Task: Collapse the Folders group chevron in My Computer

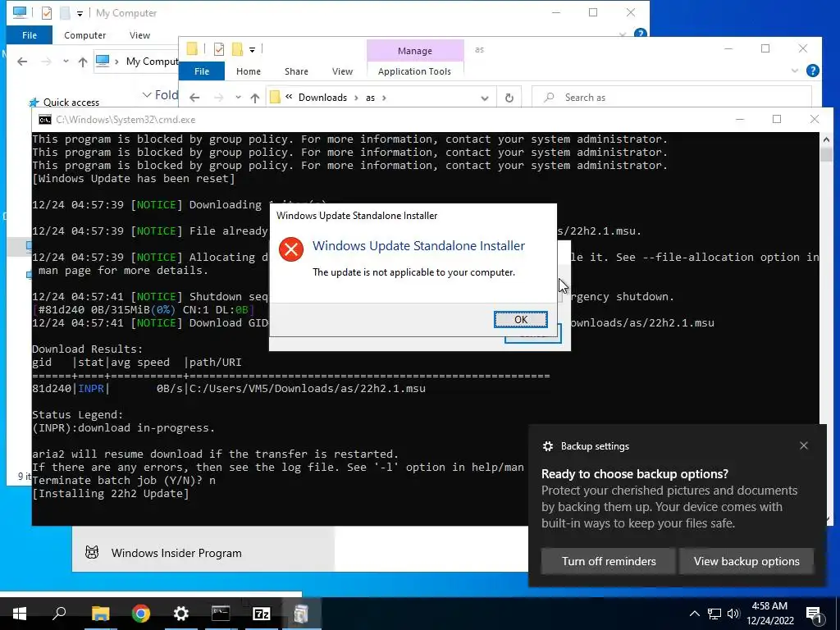Action: click(147, 95)
